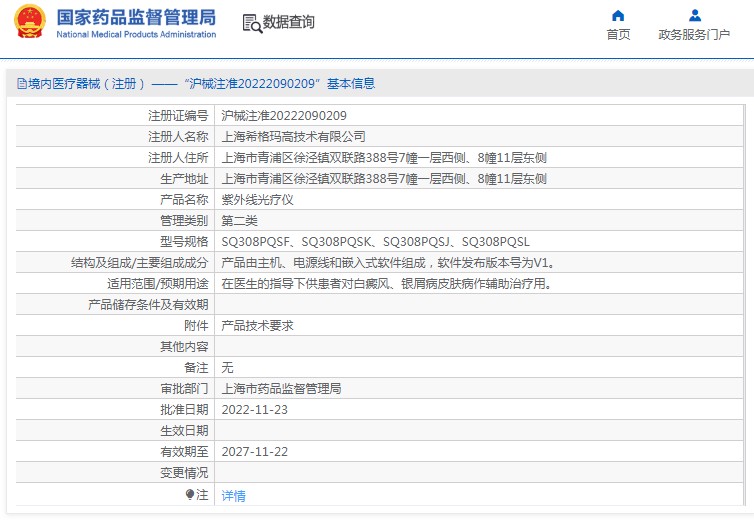The image size is (754, 522).
Task: Select 第二类 category value
Action: [239, 221]
